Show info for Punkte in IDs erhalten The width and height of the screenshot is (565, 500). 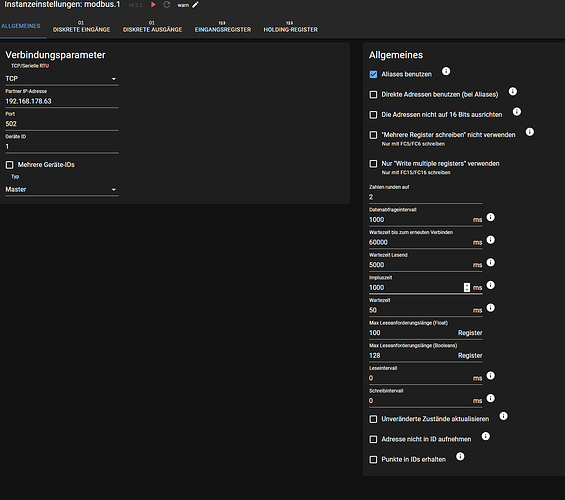pos(460,457)
